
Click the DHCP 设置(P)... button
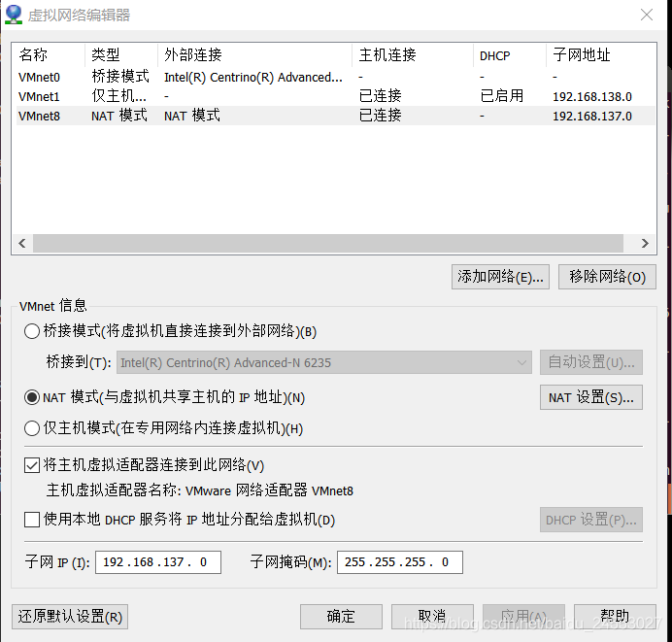point(591,520)
